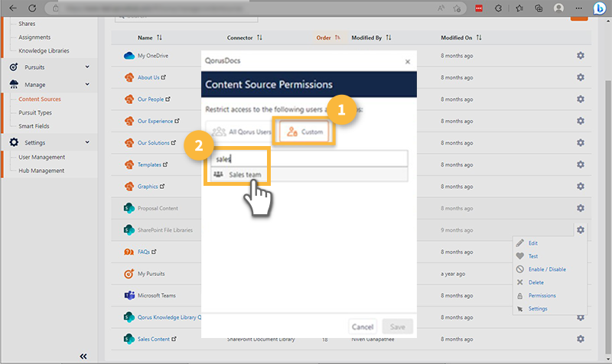
Task: Select the All Qorus Users option
Action: [x=241, y=132]
